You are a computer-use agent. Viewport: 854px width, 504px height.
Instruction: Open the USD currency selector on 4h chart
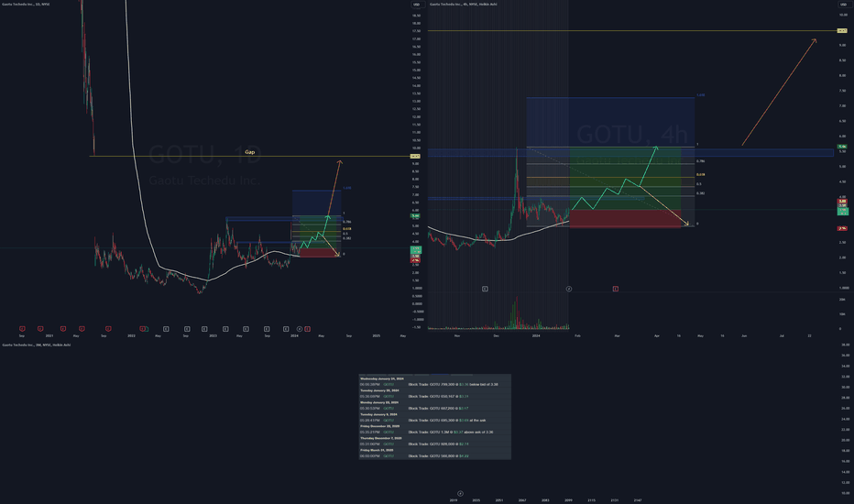(843, 5)
